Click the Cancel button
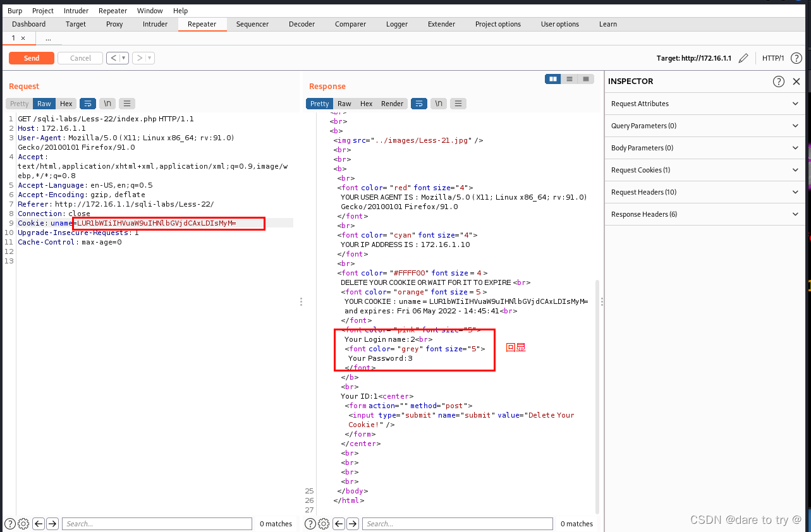Screen dimensions: 811x532 pyautogui.click(x=80, y=58)
